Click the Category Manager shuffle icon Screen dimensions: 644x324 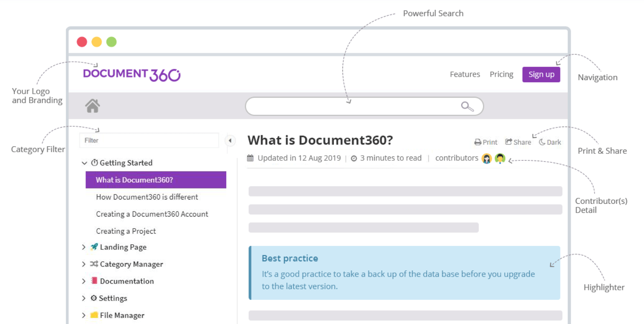(x=94, y=264)
